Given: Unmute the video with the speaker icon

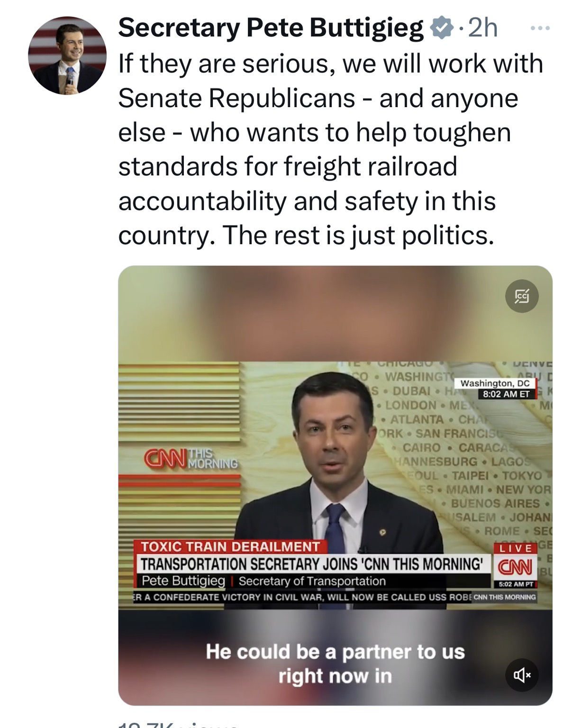Looking at the screenshot, I should [x=522, y=674].
